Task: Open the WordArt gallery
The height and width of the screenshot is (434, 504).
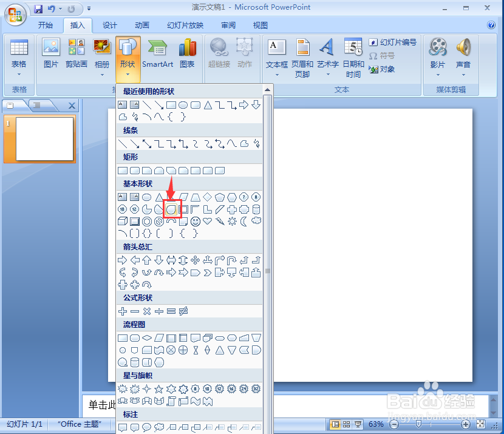Action: tap(328, 58)
